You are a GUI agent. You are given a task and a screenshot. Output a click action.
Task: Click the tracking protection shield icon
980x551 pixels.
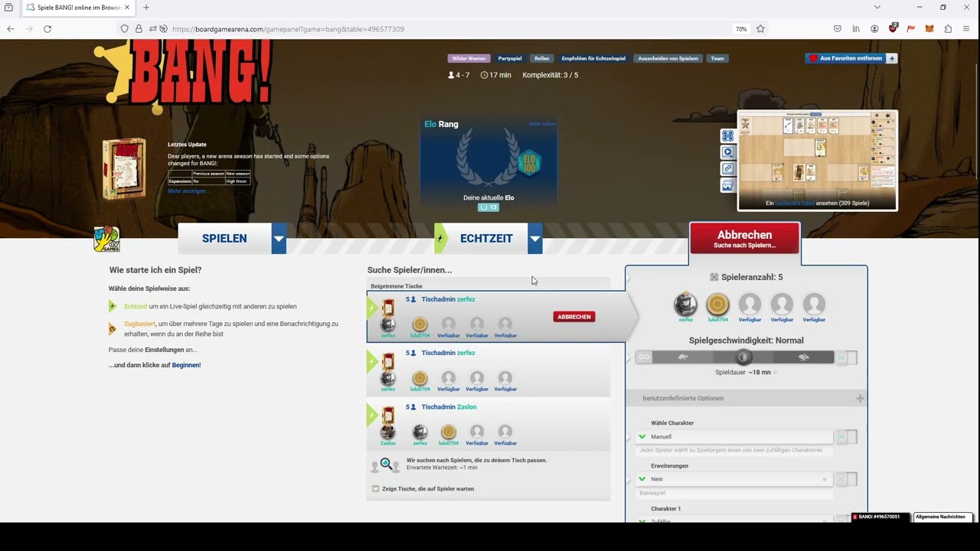pos(124,29)
